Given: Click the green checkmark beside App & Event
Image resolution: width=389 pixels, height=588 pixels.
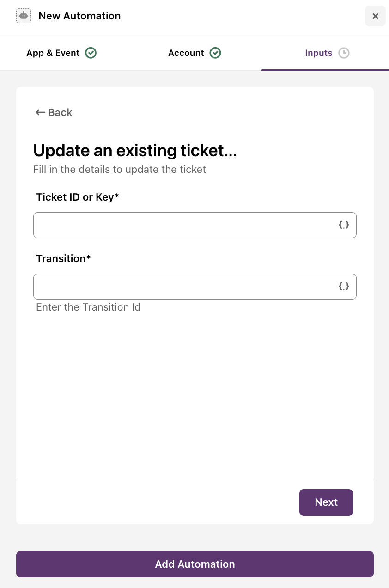Looking at the screenshot, I should (91, 53).
